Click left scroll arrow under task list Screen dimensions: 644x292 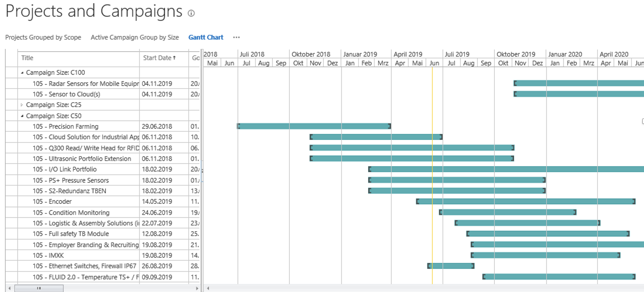(10, 288)
